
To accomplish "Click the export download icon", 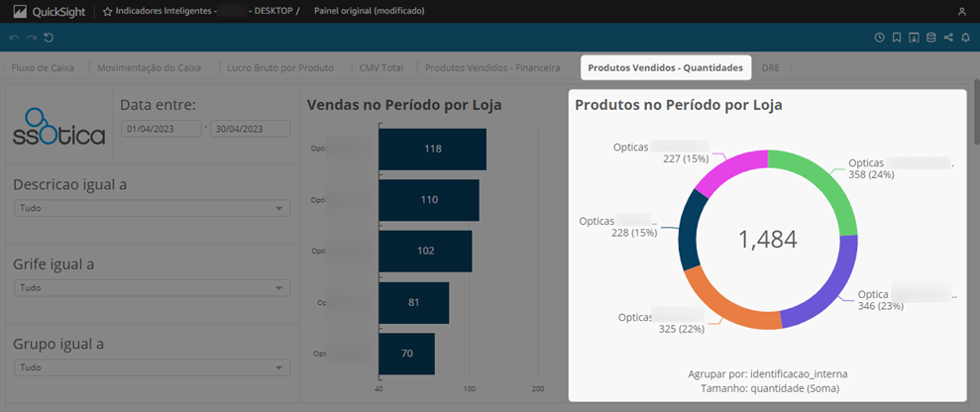I will 914,38.
